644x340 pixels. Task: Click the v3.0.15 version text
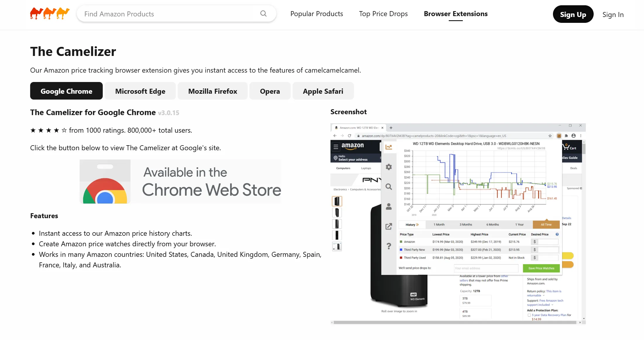(x=169, y=113)
